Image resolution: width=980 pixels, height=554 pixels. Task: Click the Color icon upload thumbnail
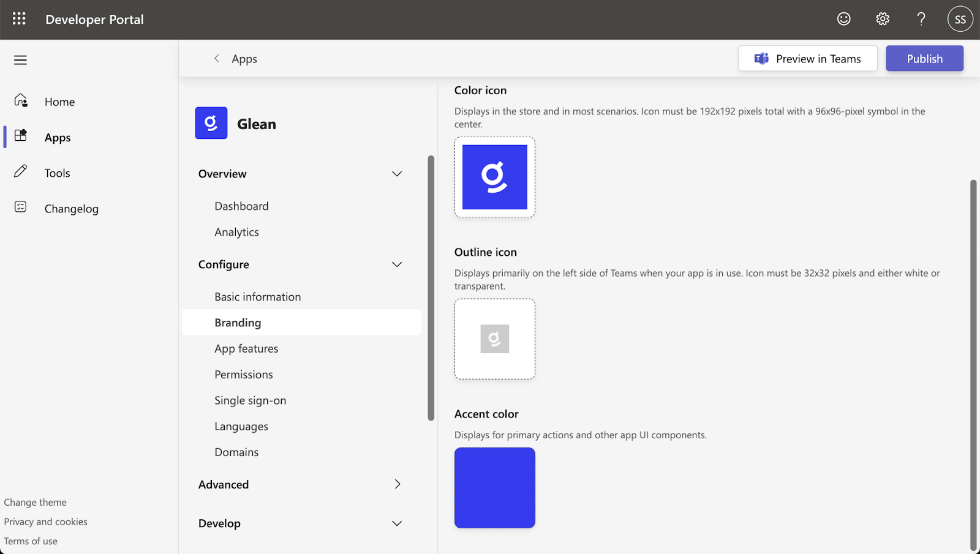pos(495,177)
